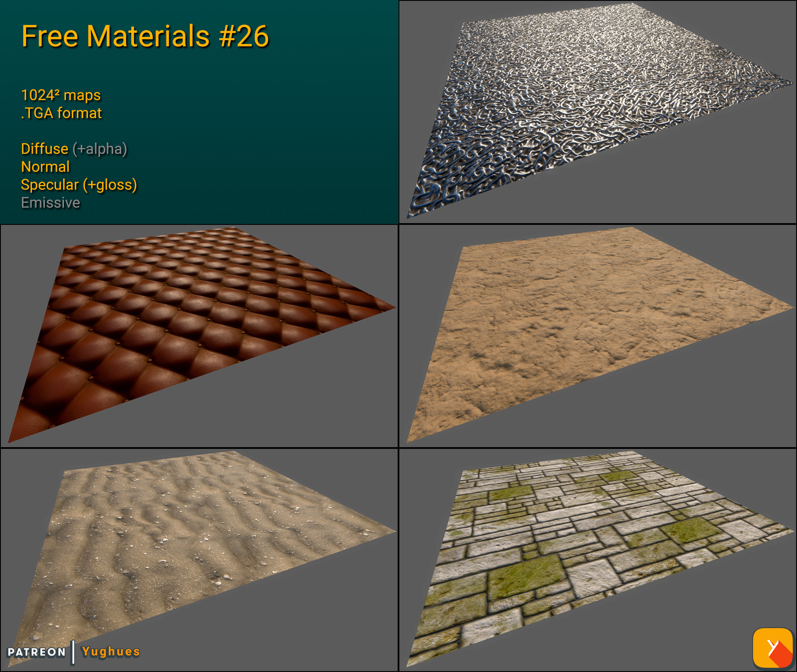Viewport: 797px width, 672px height.
Task: Switch to the teal info panel
Action: coord(249,124)
